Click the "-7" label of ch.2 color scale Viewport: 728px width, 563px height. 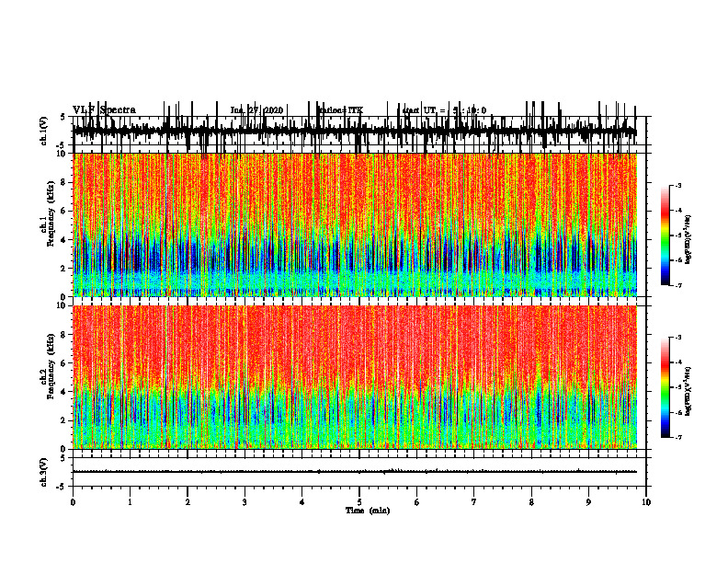[x=677, y=437]
